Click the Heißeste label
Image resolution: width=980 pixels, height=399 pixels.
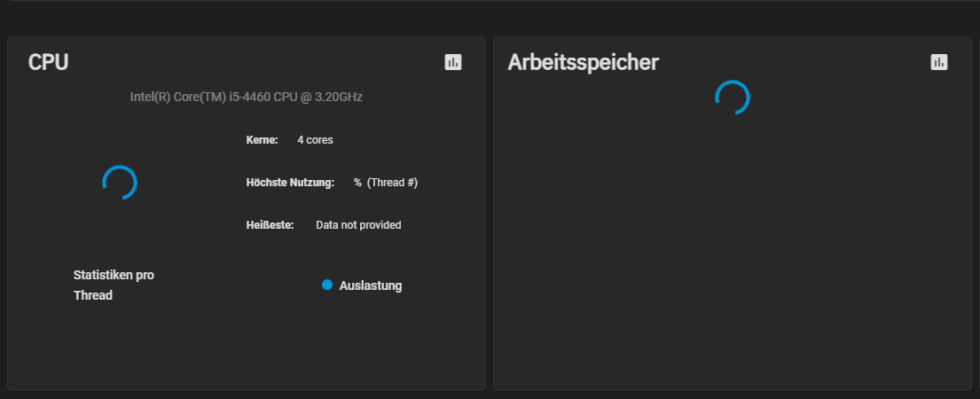[x=270, y=225]
